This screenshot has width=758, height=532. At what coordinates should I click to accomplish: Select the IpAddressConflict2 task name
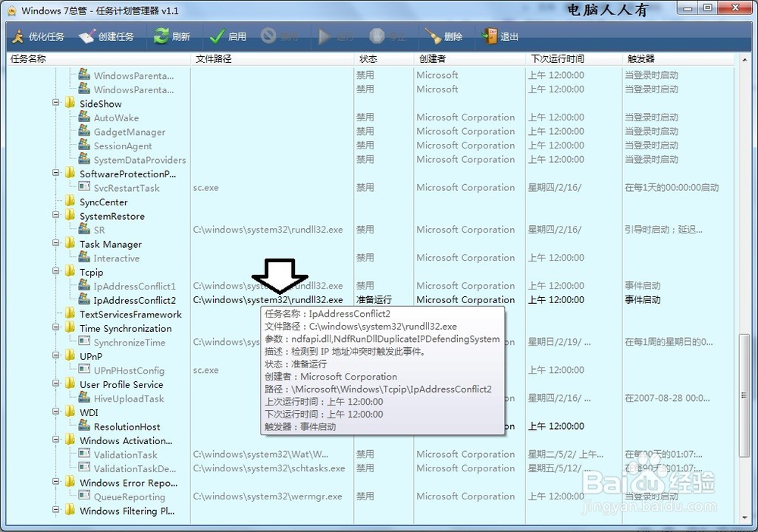134,300
